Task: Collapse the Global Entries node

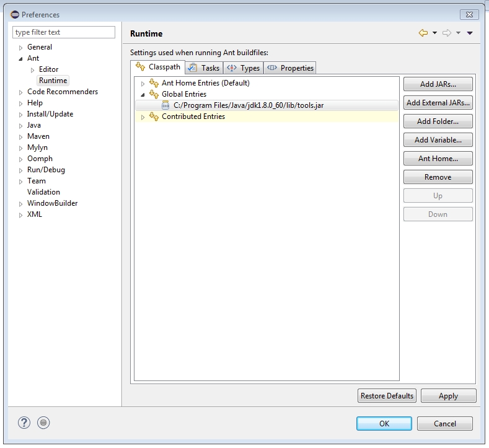Action: click(x=143, y=94)
